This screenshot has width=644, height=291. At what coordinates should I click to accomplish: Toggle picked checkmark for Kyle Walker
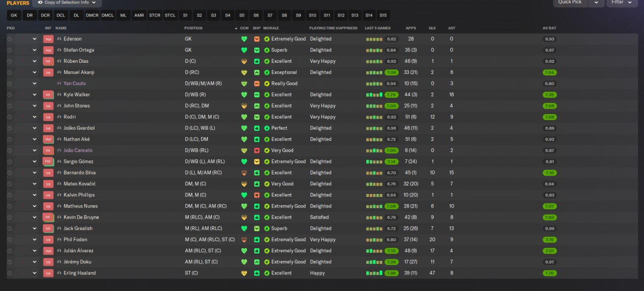click(x=10, y=94)
